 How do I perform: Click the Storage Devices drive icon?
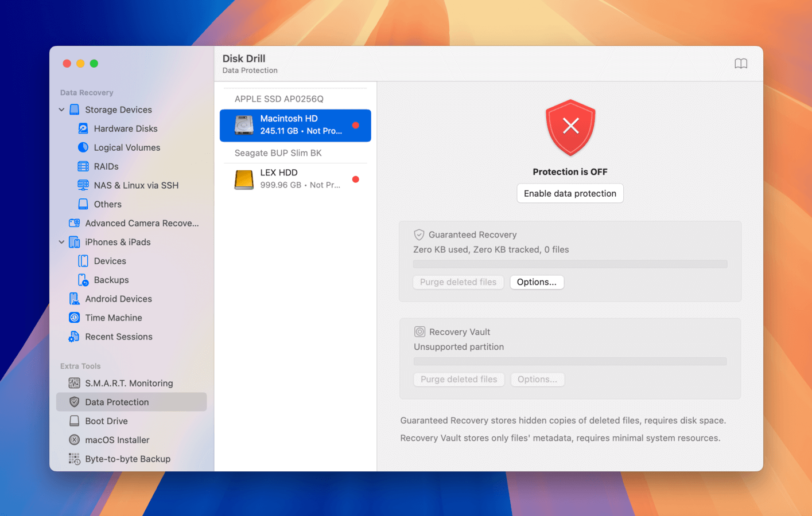pos(75,110)
